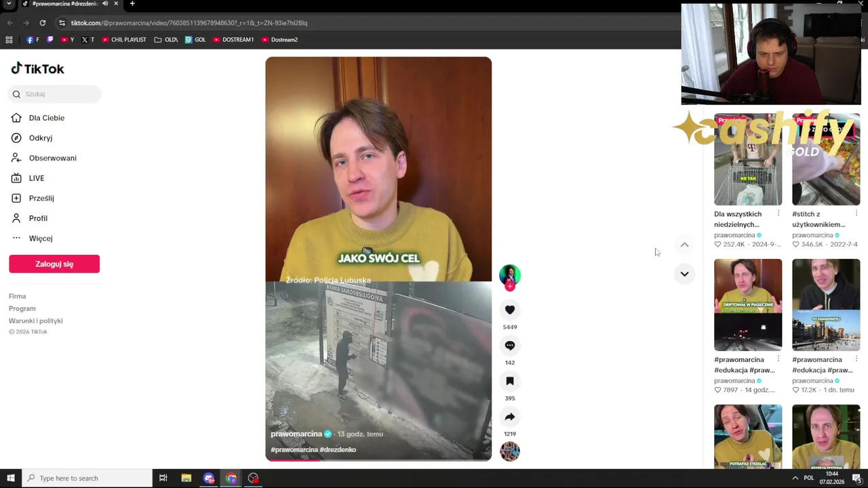
Task: Go to next video with down chevron
Action: click(684, 274)
